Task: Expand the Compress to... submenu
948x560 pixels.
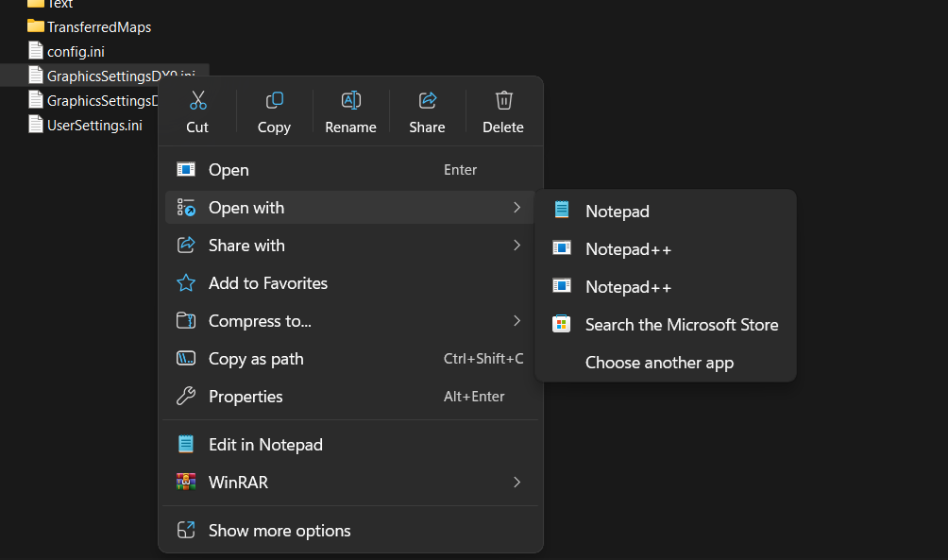Action: [x=516, y=321]
